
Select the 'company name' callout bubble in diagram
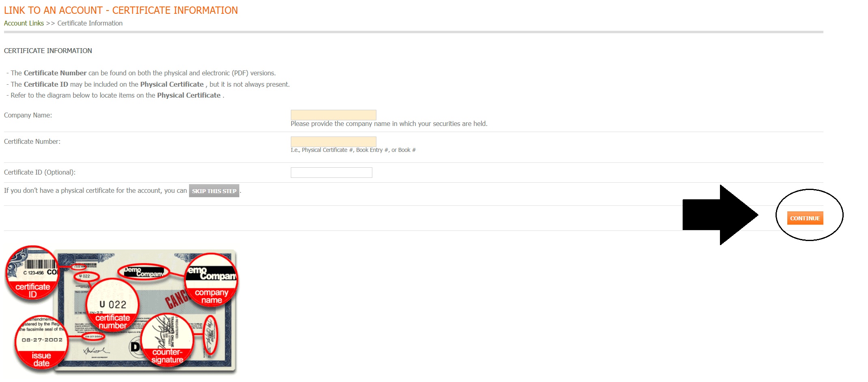[x=211, y=280]
